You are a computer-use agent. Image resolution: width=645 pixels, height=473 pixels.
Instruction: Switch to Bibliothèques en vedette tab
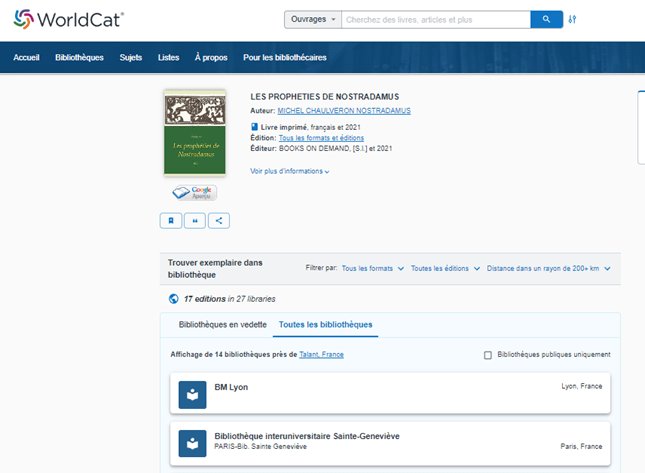[x=223, y=325]
